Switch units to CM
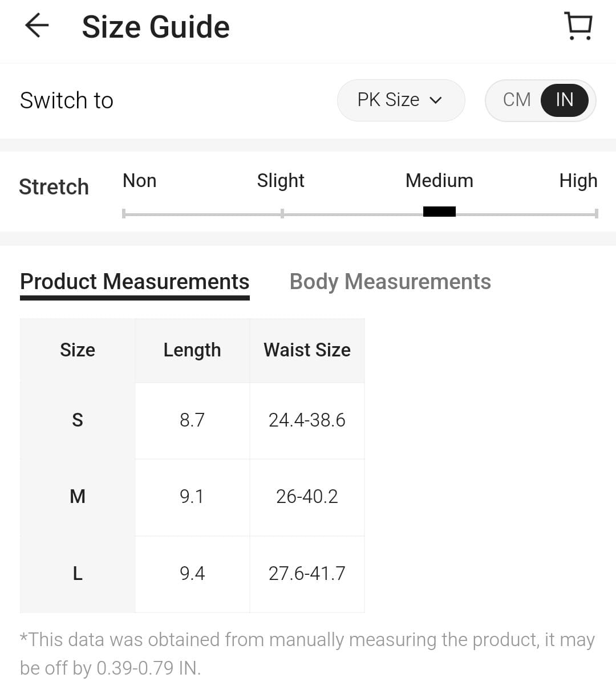The image size is (616, 698). (516, 100)
